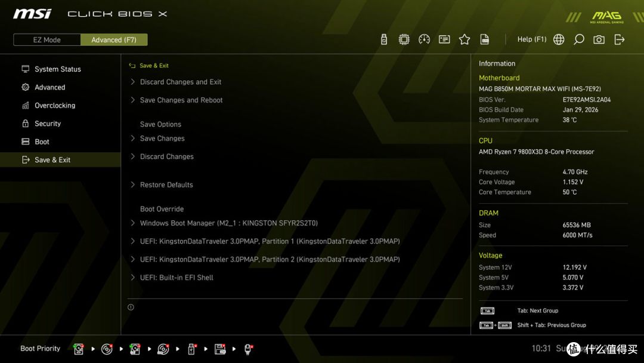This screenshot has height=363, width=644.
Task: Click the circled info icon below the list
Action: pyautogui.click(x=131, y=307)
